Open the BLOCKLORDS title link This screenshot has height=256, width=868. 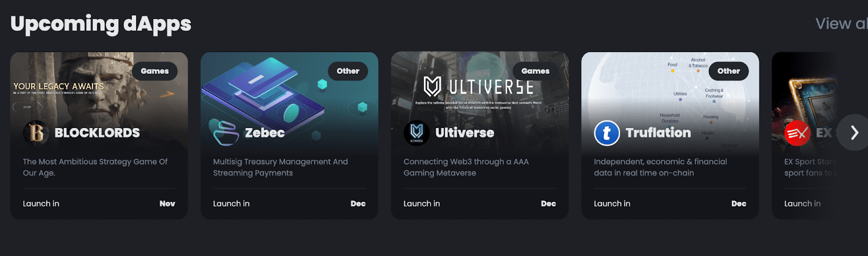pos(97,133)
